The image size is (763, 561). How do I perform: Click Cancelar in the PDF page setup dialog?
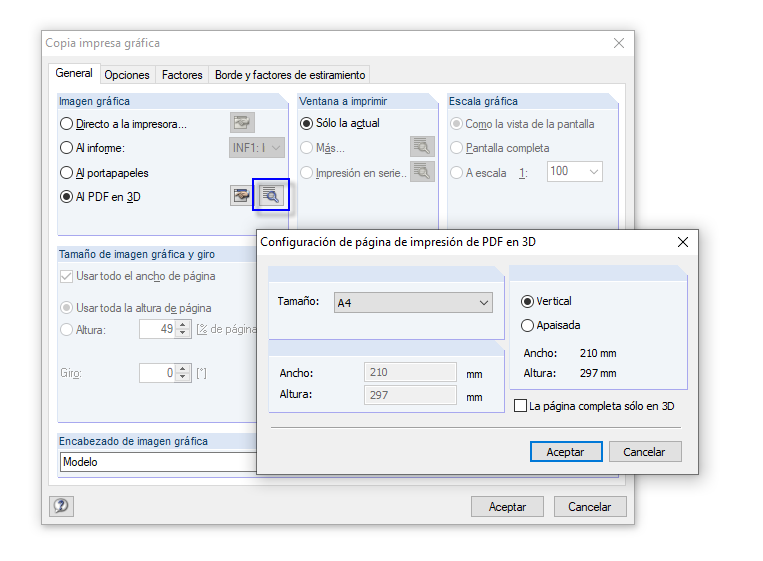coord(645,452)
